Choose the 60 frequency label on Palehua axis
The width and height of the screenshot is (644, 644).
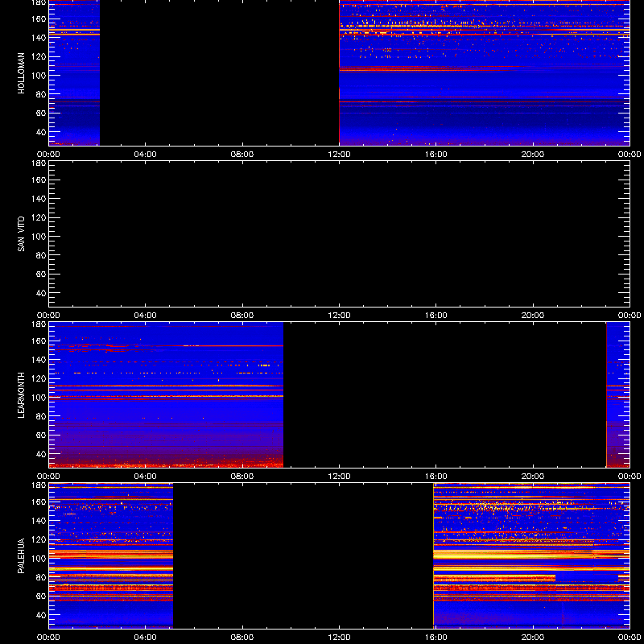point(41,597)
